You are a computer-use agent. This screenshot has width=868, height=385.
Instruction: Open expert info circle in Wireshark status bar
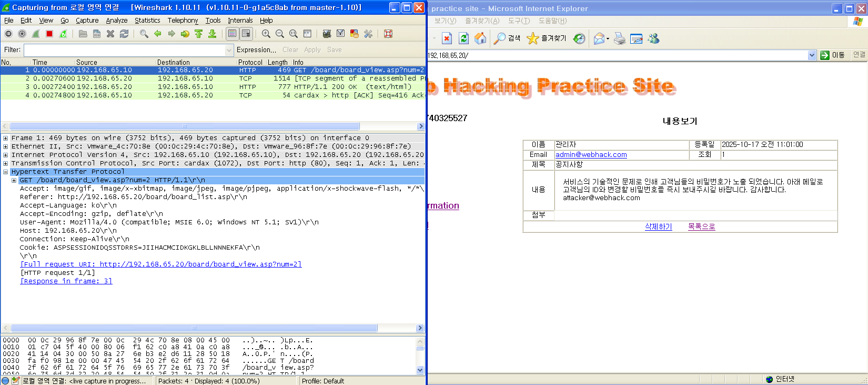[5, 381]
